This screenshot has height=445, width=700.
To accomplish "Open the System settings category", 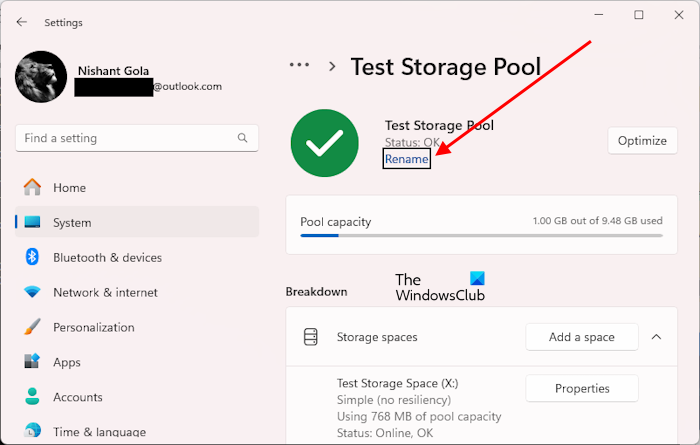I will tap(72, 223).
